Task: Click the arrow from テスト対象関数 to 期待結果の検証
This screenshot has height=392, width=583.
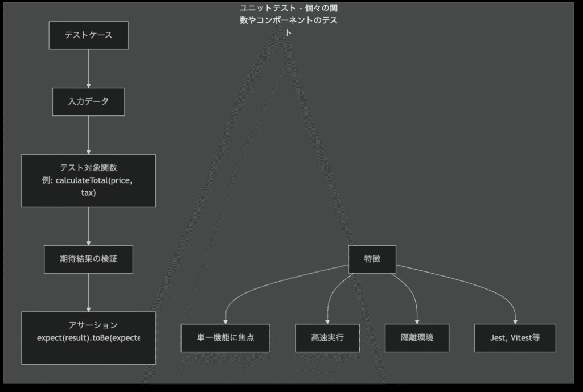Action: [88, 226]
